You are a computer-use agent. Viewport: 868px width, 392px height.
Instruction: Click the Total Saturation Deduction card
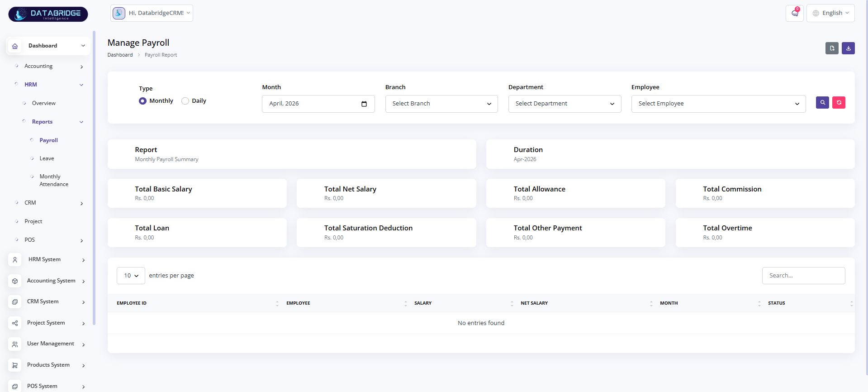(x=386, y=233)
